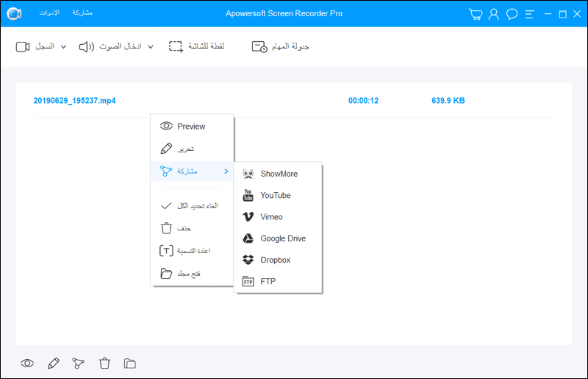
Task: Select file 20190629_195237.mp4
Action: [x=75, y=101]
